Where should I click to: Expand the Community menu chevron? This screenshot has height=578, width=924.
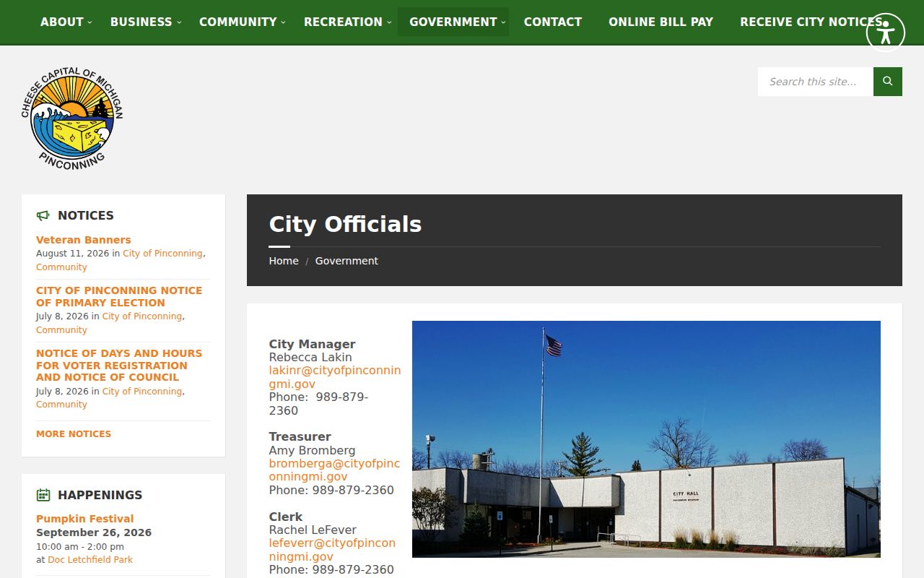(284, 22)
